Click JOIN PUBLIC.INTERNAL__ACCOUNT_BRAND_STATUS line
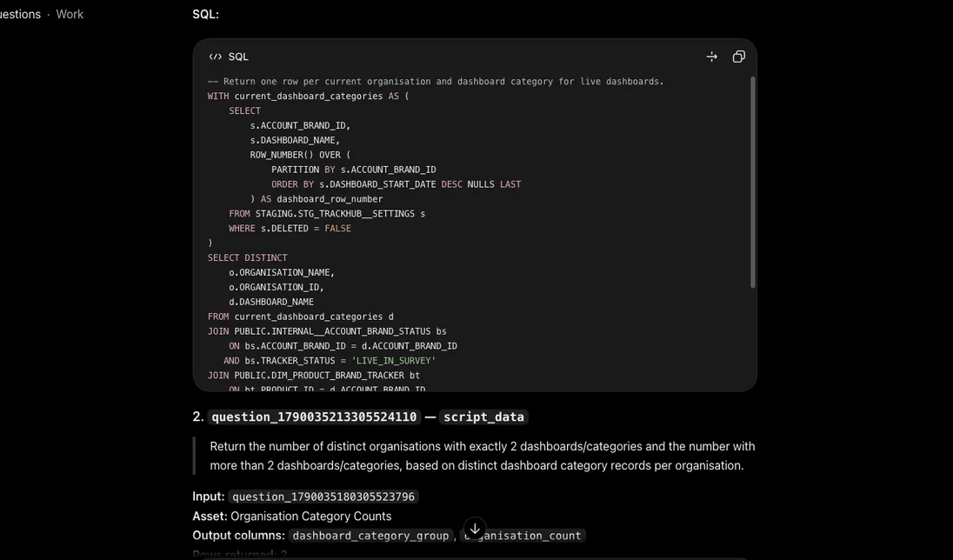The image size is (953, 560). click(327, 331)
